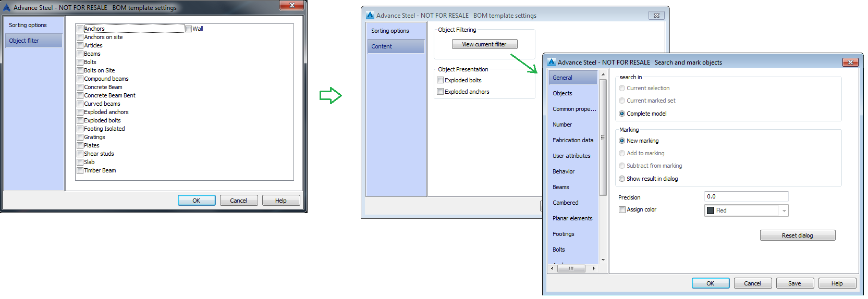
Task: Toggle the Beams checkbox in object filter
Action: point(80,54)
